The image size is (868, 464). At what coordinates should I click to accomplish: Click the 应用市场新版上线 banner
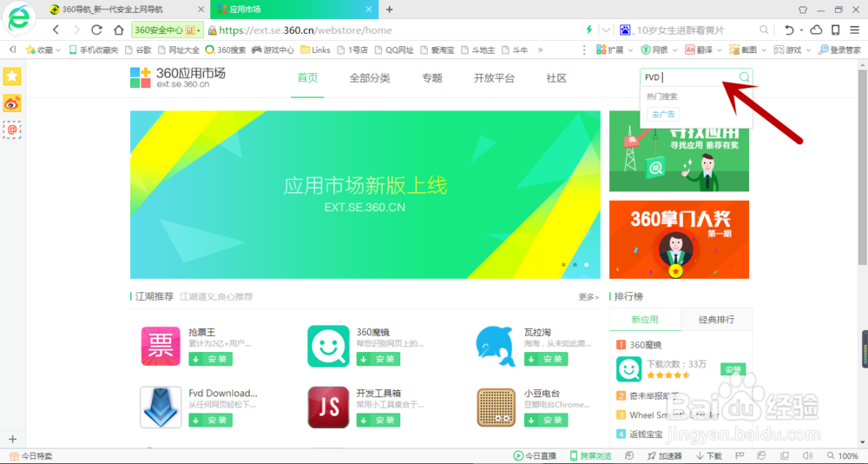[x=365, y=195]
